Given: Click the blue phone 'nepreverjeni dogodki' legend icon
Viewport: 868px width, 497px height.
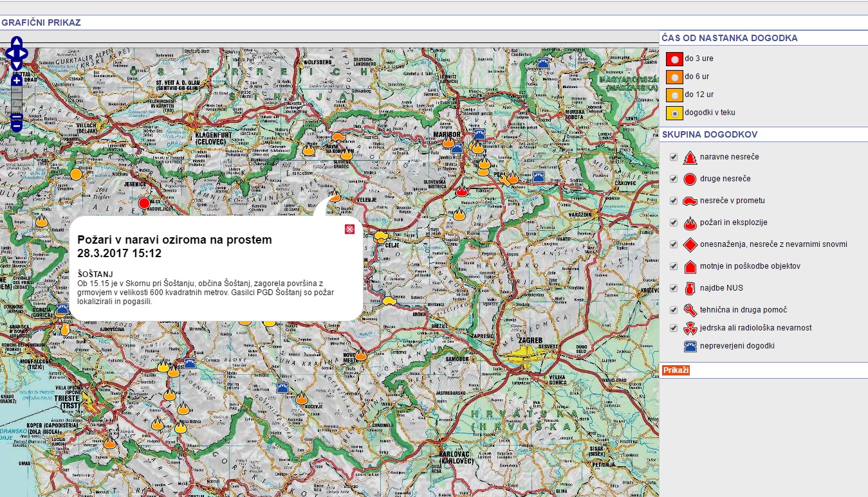Looking at the screenshot, I should (690, 346).
